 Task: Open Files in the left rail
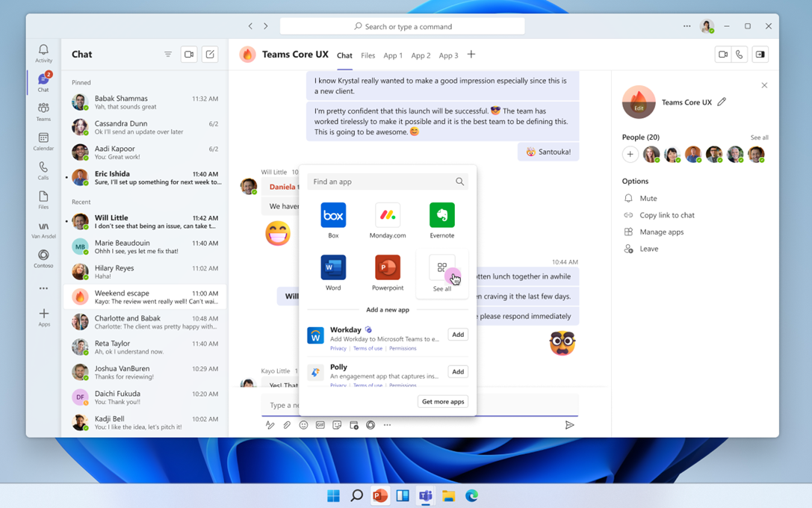(43, 200)
